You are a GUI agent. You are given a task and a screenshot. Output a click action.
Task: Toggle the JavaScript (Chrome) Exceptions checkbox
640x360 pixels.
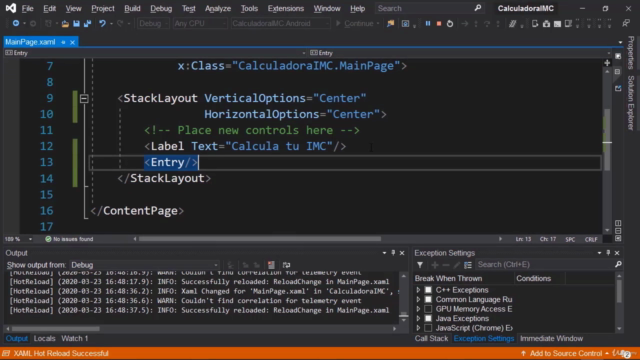(428, 328)
